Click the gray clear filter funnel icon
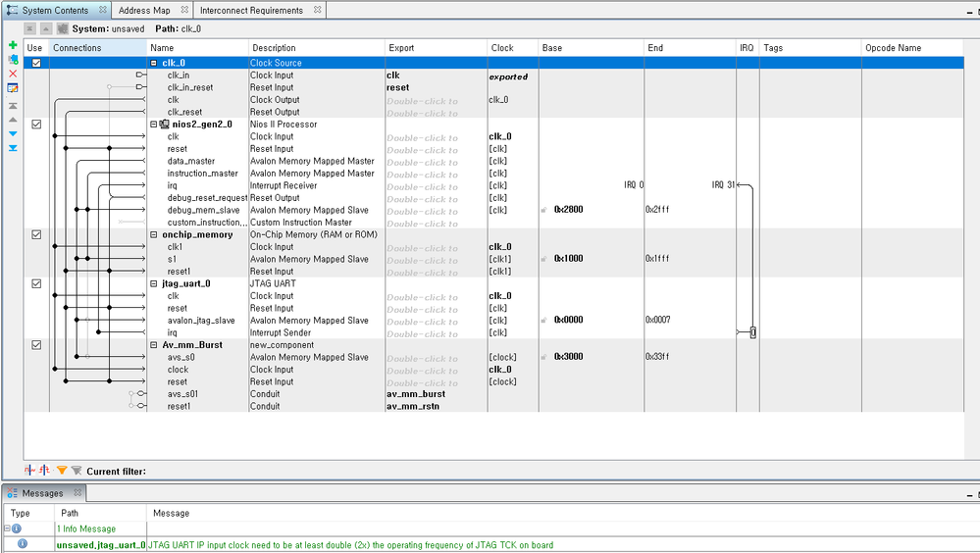Viewport: 980px width, 553px height. coord(77,471)
